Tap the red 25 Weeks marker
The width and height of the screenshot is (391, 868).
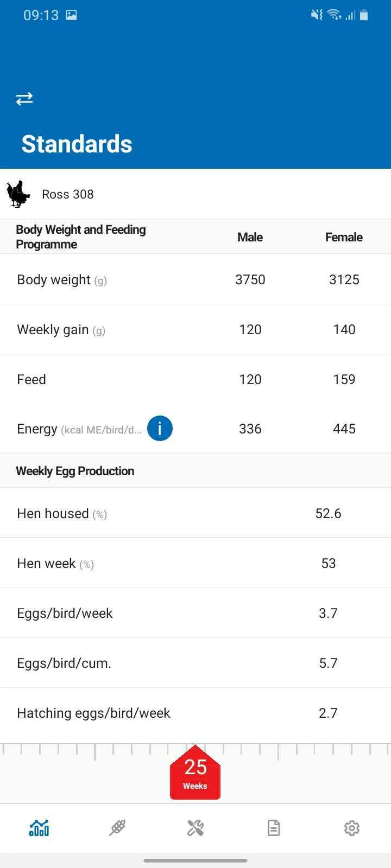click(195, 773)
